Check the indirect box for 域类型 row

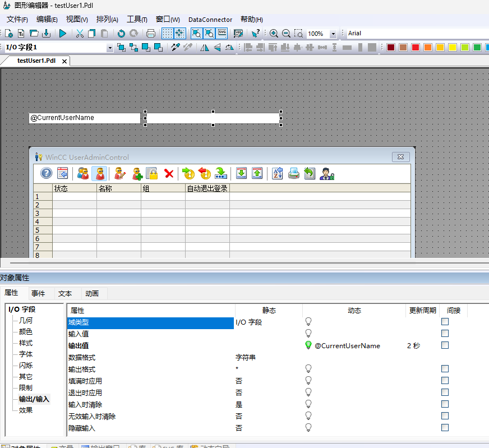coord(445,322)
